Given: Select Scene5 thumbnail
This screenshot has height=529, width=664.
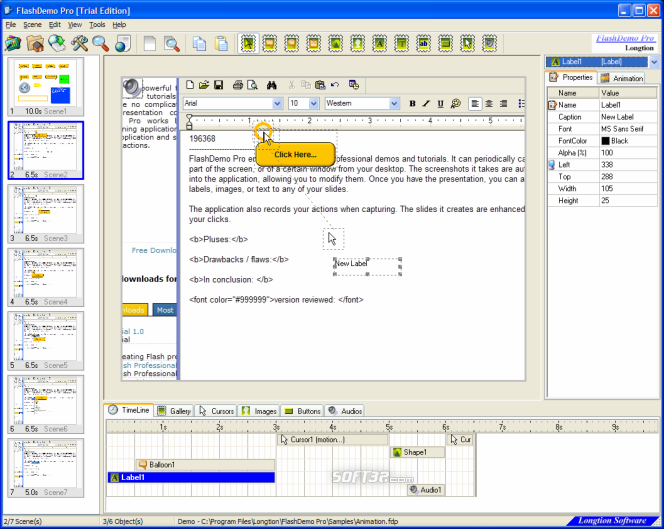Looking at the screenshot, I should (46, 341).
